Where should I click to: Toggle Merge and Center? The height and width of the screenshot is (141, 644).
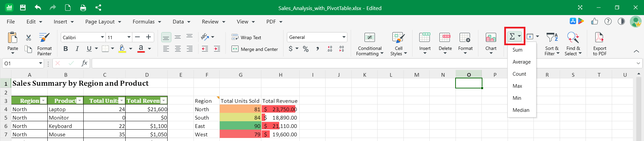(255, 49)
